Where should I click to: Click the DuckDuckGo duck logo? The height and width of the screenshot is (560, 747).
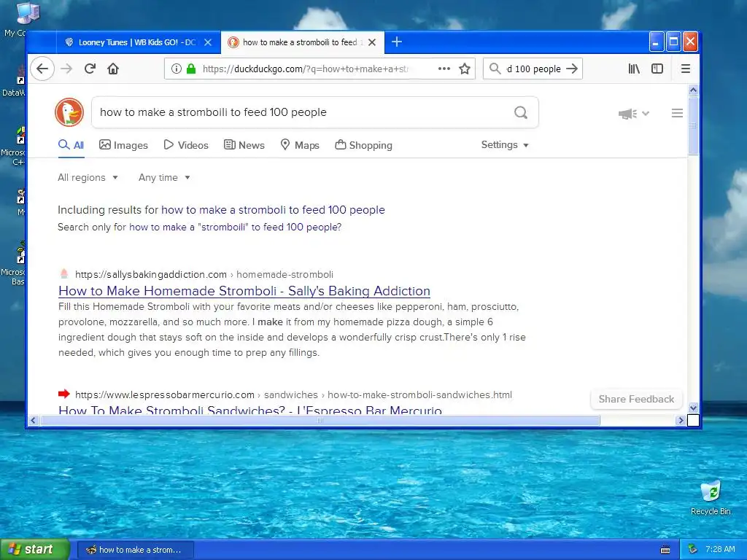coord(69,112)
